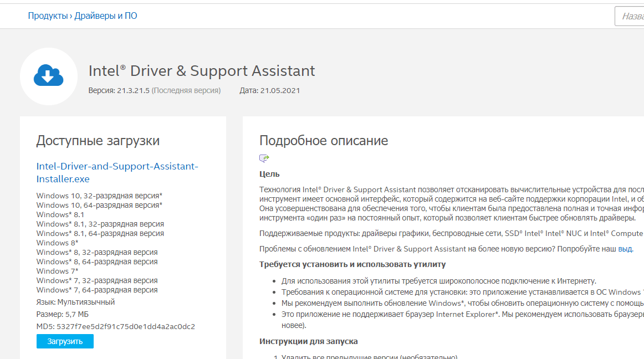Click the 'Поддерживаемые продукты' paragraph
The height and width of the screenshot is (359, 644).
(x=451, y=233)
